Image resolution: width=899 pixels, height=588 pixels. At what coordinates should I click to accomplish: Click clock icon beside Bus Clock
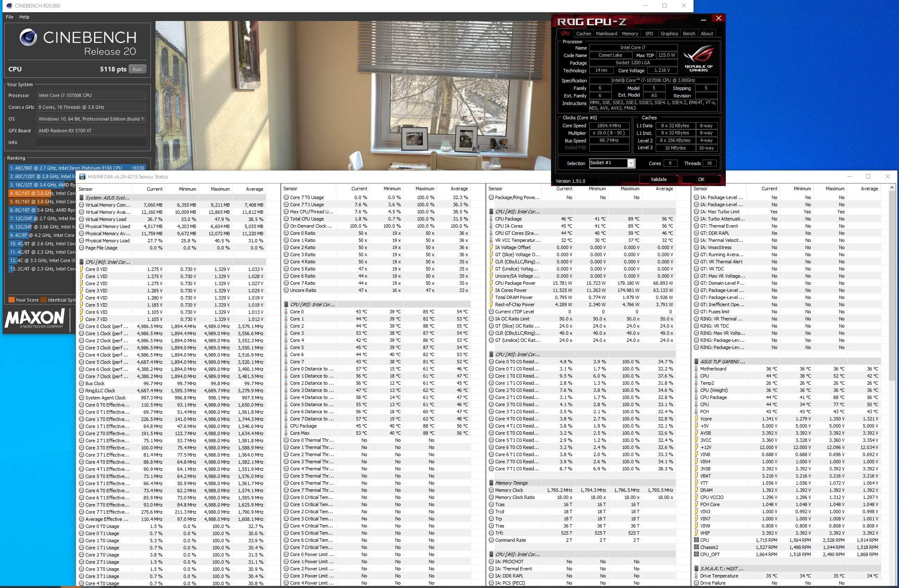tap(82, 383)
